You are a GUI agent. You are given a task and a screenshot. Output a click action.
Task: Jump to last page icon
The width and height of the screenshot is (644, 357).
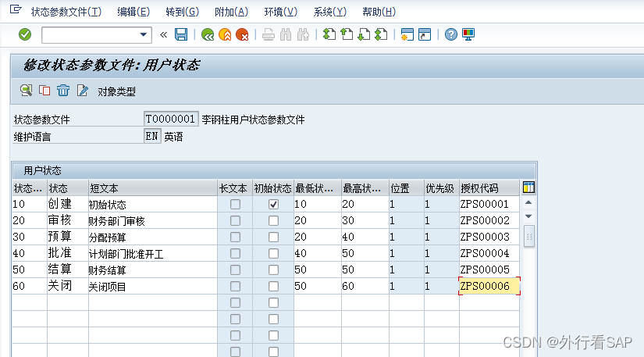coord(381,34)
